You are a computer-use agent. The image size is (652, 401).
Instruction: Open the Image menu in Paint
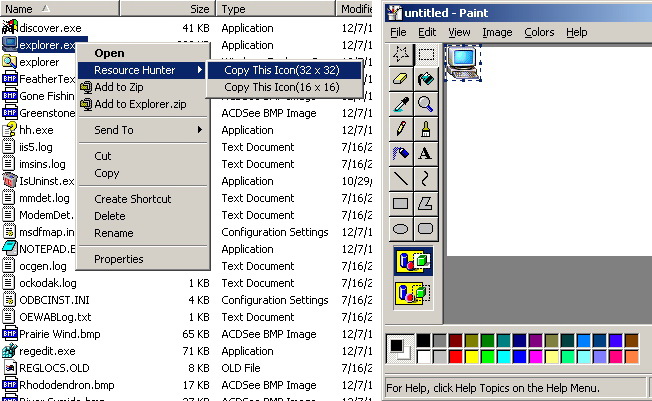(x=497, y=32)
